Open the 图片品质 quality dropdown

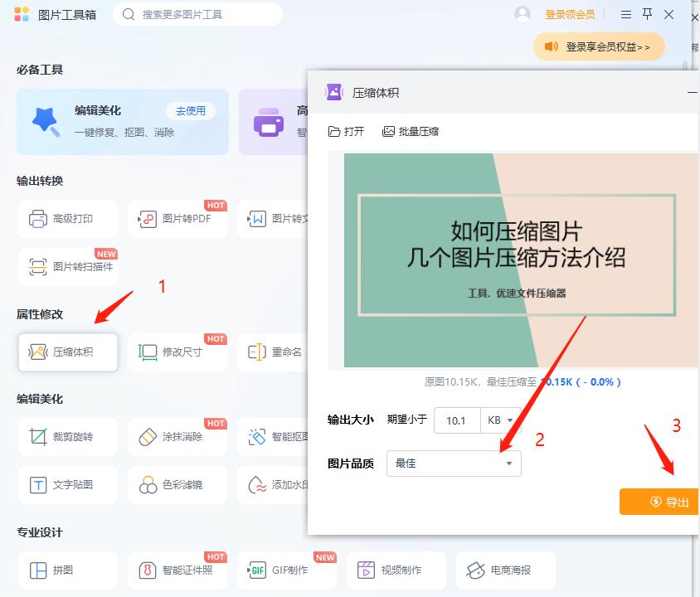(x=453, y=464)
